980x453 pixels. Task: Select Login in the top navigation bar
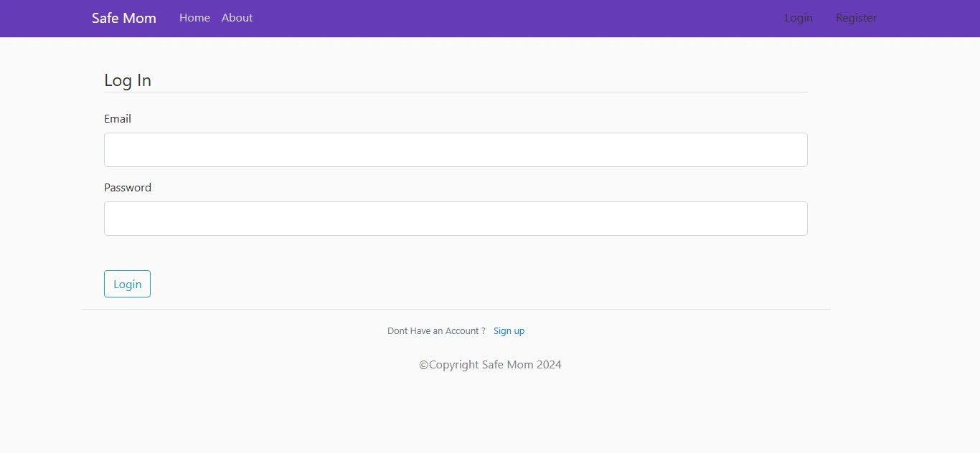pyautogui.click(x=798, y=18)
